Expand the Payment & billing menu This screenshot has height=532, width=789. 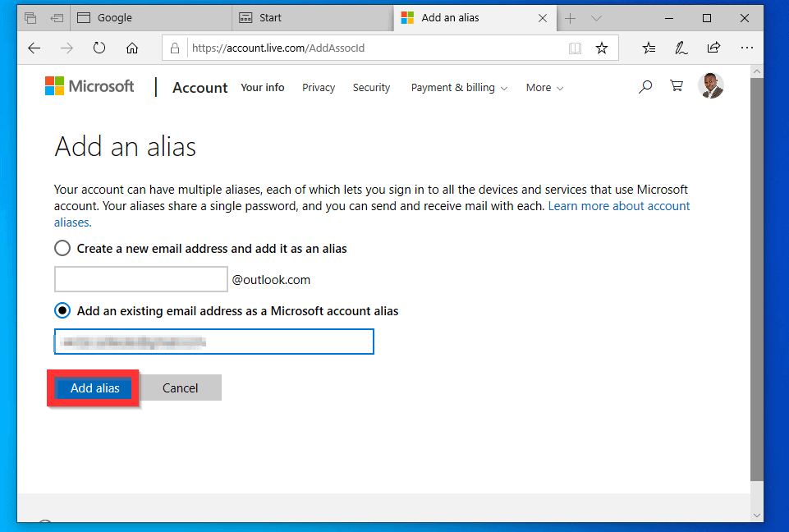tap(459, 88)
